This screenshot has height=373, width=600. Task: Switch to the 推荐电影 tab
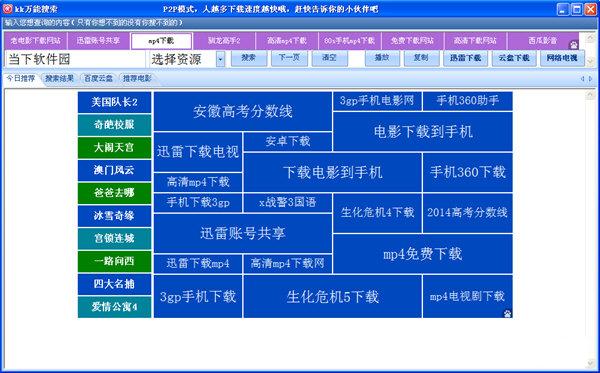[x=137, y=78]
